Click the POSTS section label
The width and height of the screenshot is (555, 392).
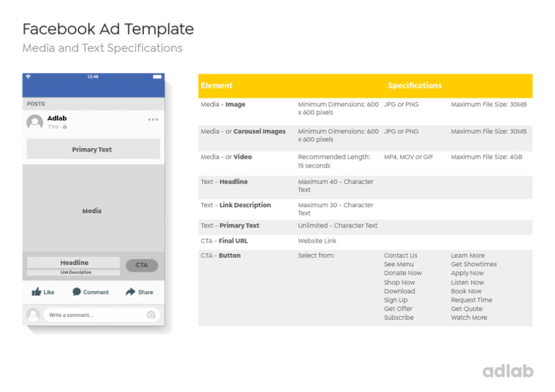click(35, 104)
